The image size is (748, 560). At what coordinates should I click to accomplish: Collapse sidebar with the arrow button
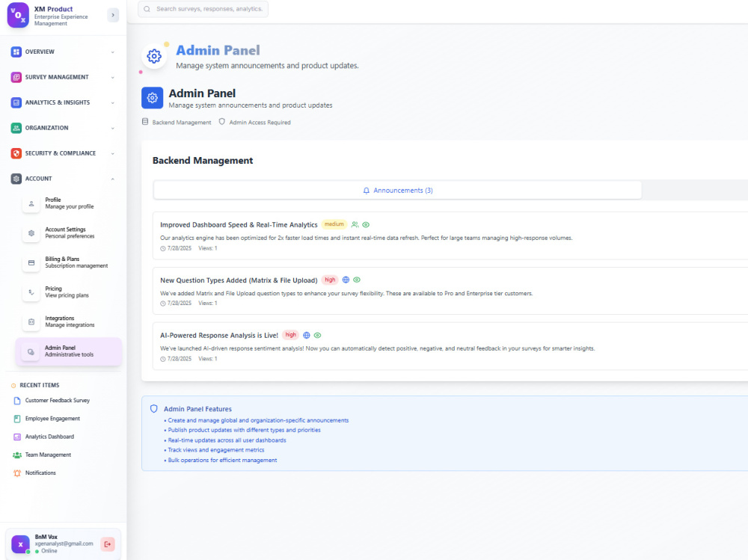click(x=113, y=15)
